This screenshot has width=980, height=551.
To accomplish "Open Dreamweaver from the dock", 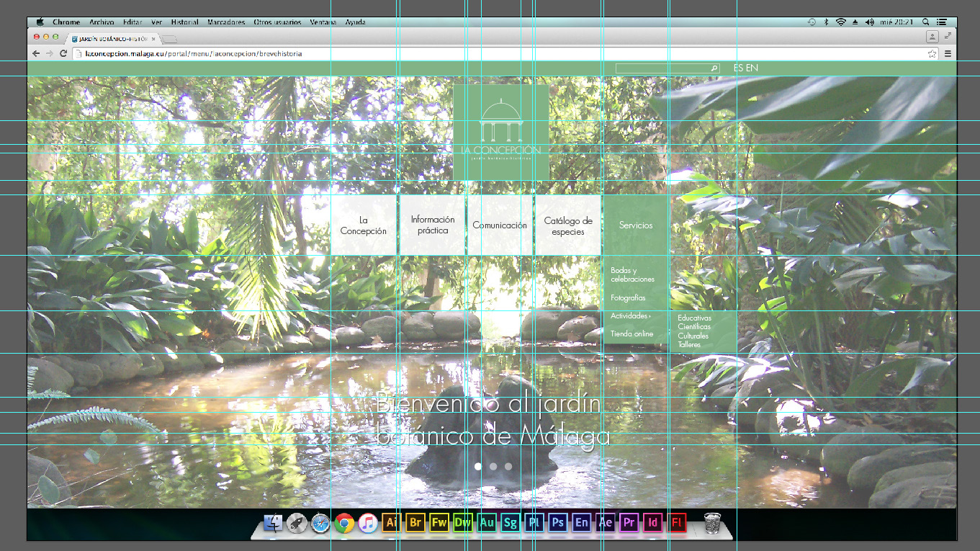I will [x=462, y=522].
